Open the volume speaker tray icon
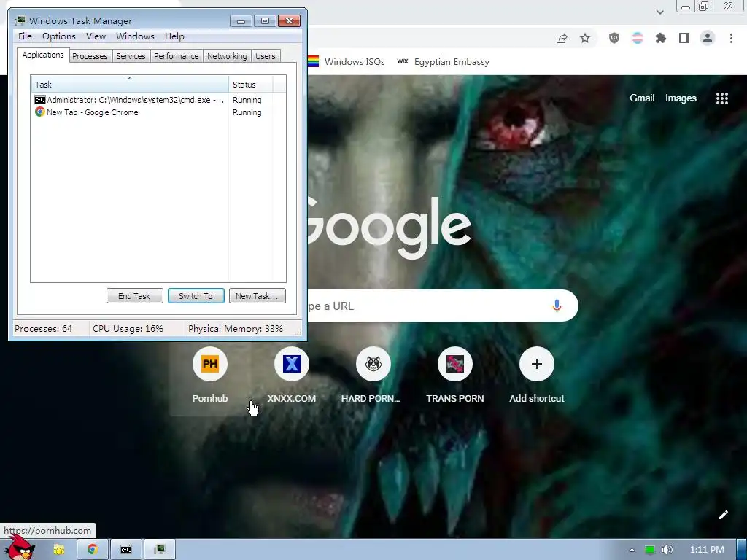Screen dimensions: 747x560 pyautogui.click(x=667, y=550)
